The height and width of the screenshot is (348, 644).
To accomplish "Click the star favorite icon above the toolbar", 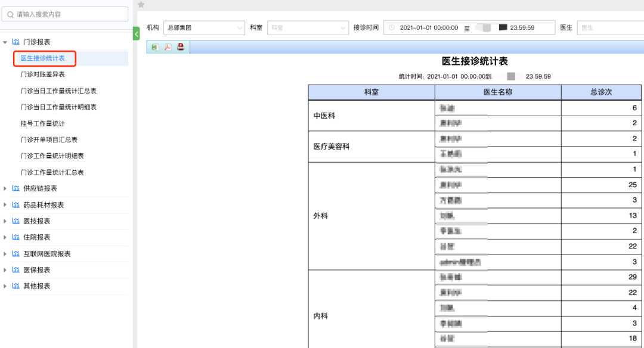I will (141, 4).
